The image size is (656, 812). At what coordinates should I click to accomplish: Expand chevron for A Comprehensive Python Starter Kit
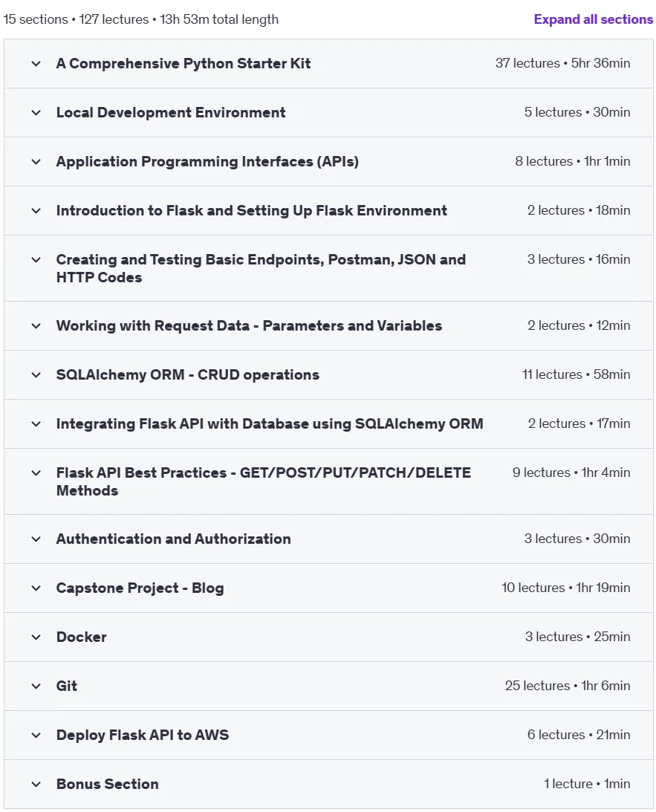pyautogui.click(x=36, y=64)
